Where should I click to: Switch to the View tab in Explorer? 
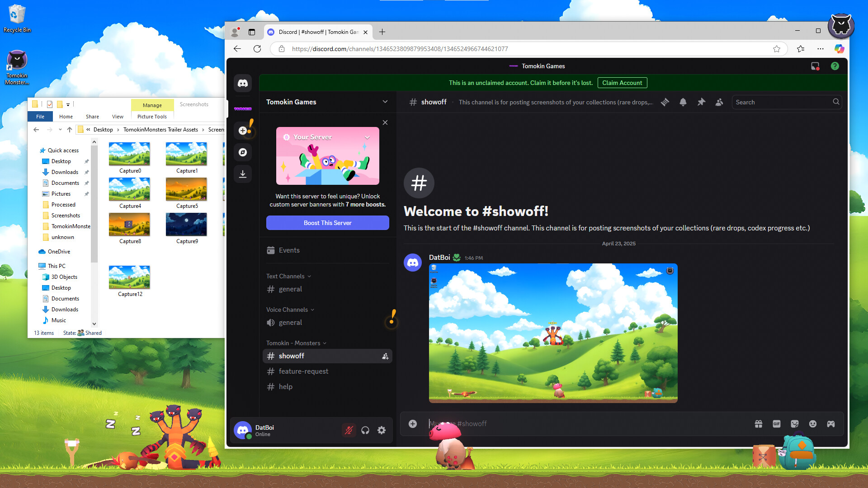click(118, 116)
